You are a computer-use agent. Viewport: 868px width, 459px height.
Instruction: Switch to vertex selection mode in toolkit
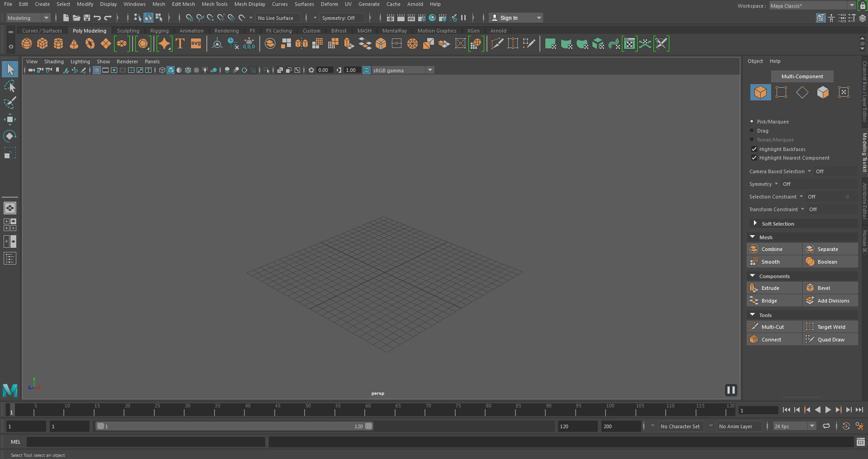781,92
